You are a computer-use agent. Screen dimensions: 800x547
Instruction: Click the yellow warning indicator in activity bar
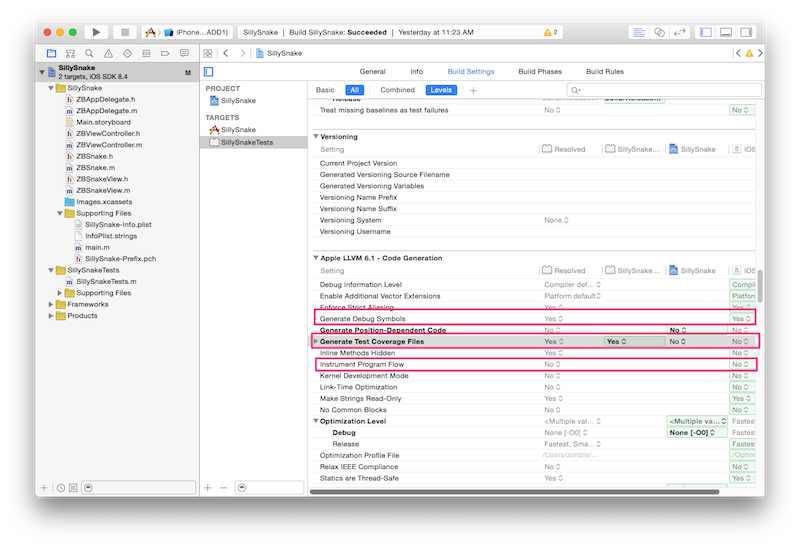[549, 32]
